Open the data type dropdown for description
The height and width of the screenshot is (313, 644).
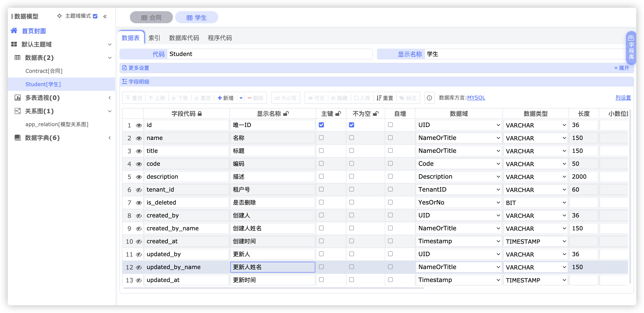[x=536, y=177]
